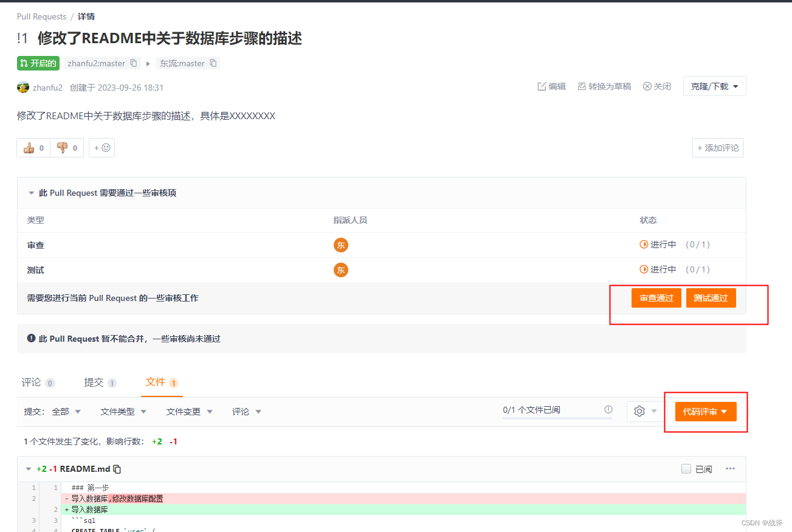Go to Pull Requests breadcrumb
The height and width of the screenshot is (532, 792).
coord(41,16)
